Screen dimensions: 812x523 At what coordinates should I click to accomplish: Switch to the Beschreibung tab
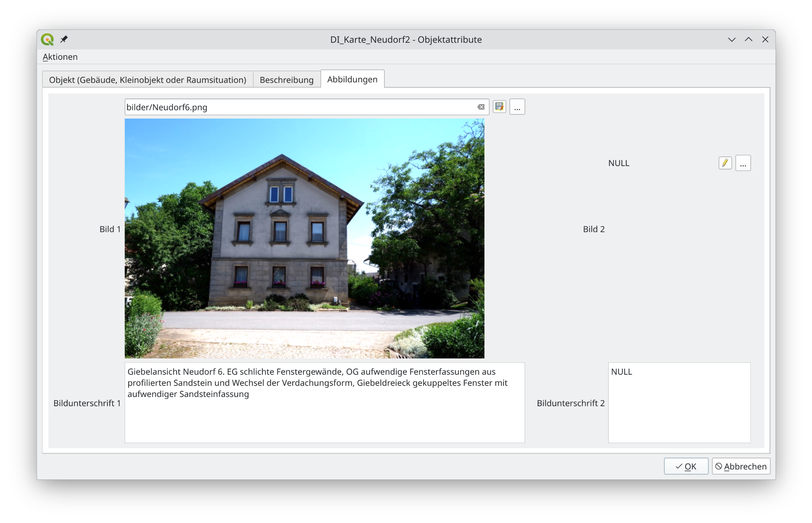pos(286,80)
